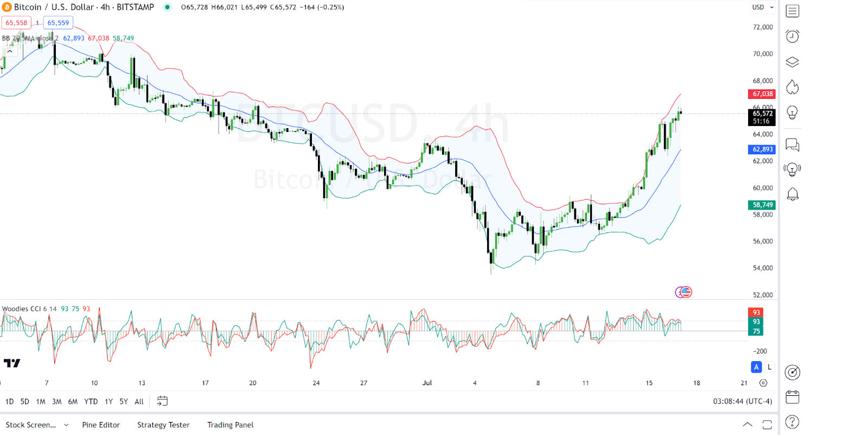868x435 pixels.
Task: Click the Bitcoin symbol logo
Action: click(7, 7)
